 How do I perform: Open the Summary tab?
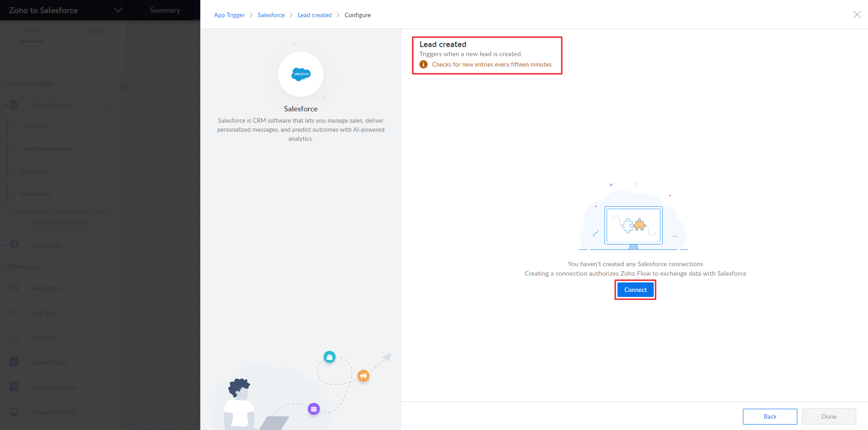point(165,10)
